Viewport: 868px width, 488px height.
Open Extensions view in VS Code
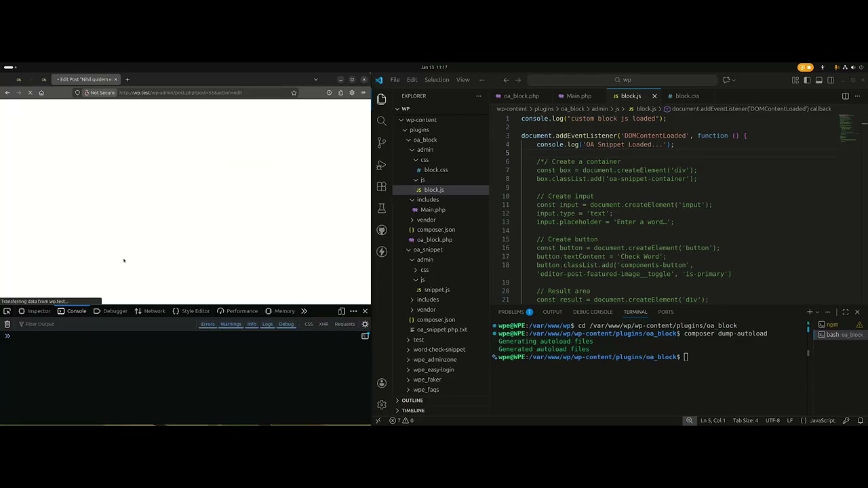pyautogui.click(x=381, y=186)
